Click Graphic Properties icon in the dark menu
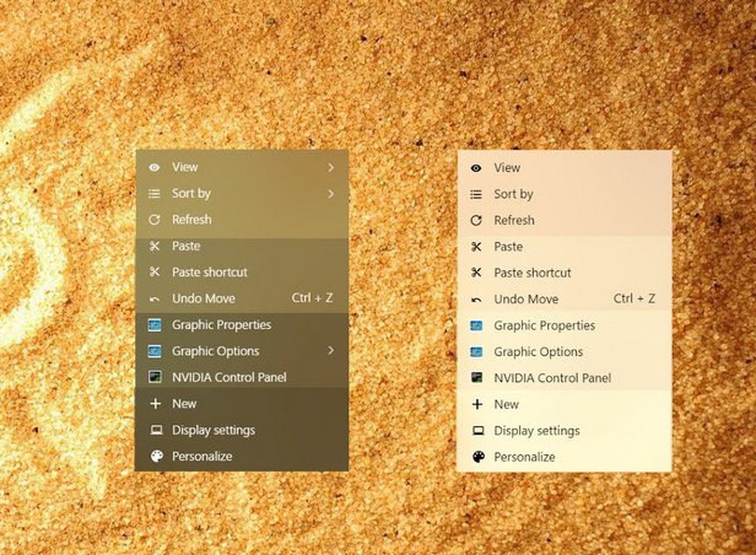The width and height of the screenshot is (756, 555). click(x=154, y=325)
